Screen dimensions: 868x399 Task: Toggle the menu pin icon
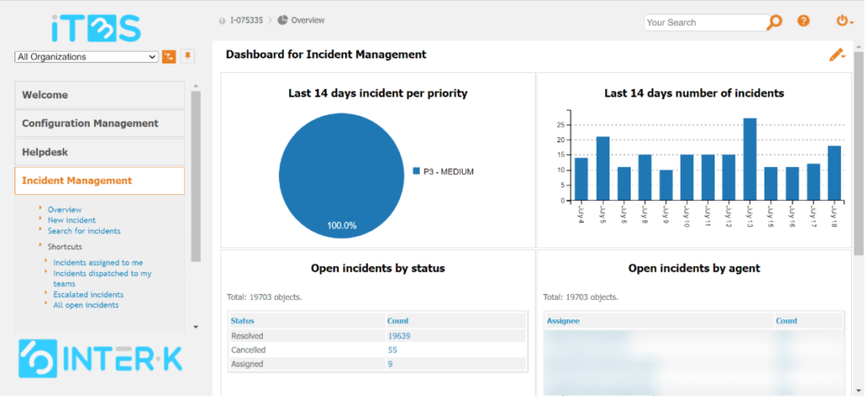tap(188, 57)
